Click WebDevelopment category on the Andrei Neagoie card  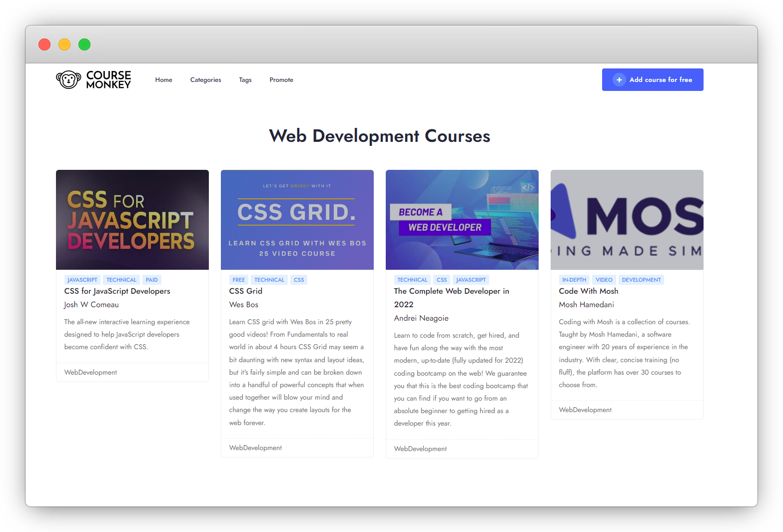click(420, 449)
